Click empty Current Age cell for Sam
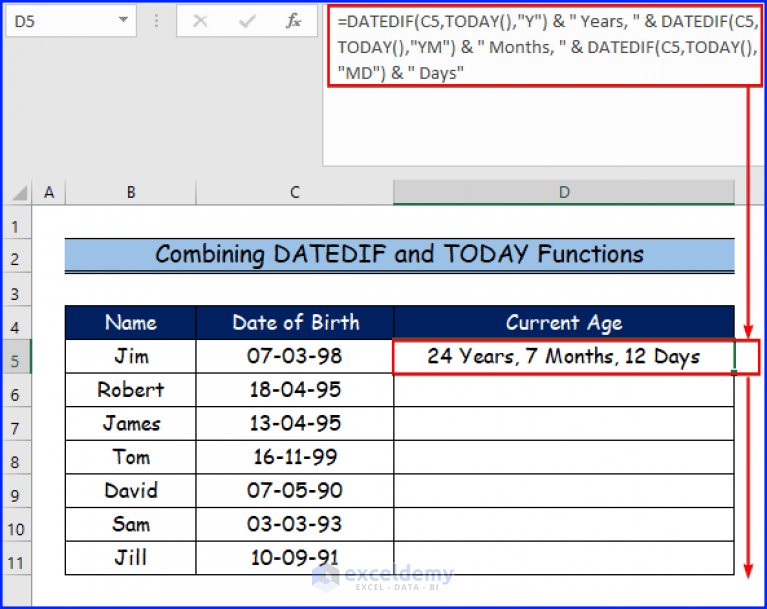The height and width of the screenshot is (609, 767). click(x=564, y=524)
